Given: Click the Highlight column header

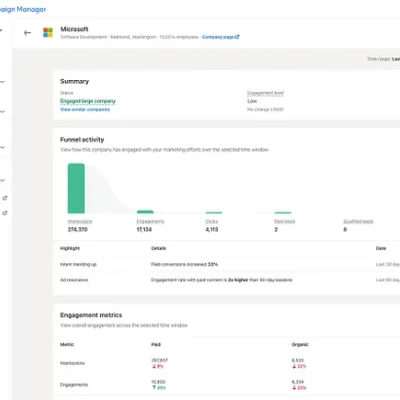Looking at the screenshot, I should [70, 248].
